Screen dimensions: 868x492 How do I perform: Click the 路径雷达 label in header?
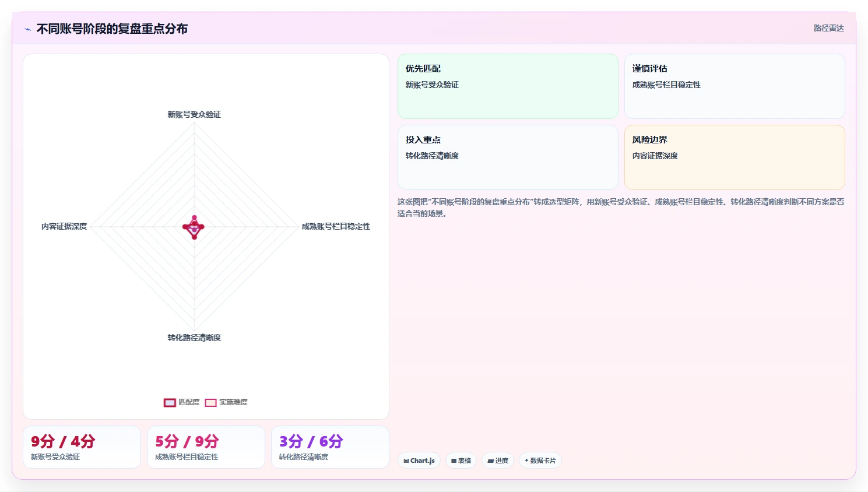tap(828, 28)
